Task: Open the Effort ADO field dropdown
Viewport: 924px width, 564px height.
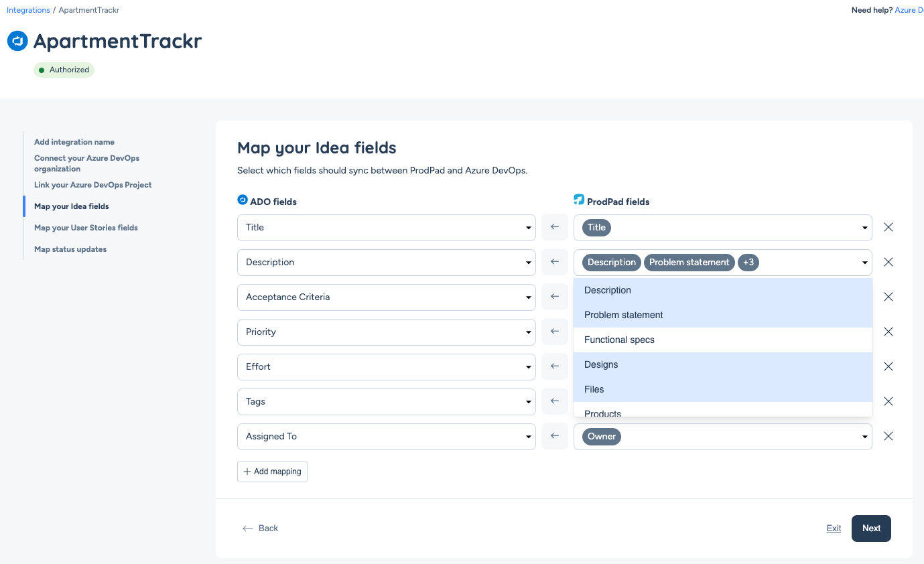Action: point(387,367)
